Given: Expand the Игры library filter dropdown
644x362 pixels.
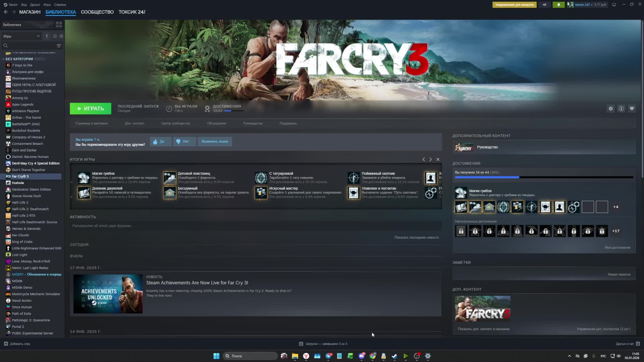Looking at the screenshot, I should click(x=21, y=36).
